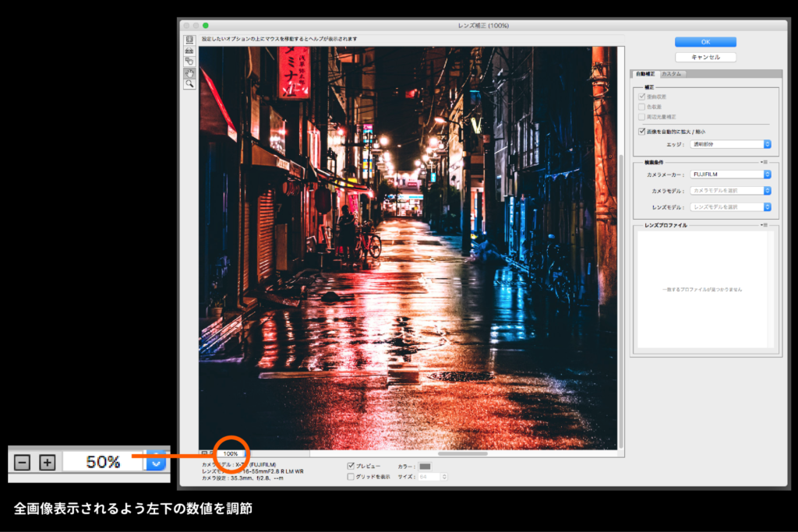The height and width of the screenshot is (532, 798).
Task: Switch to the カスタム tab
Action: pyautogui.click(x=673, y=72)
